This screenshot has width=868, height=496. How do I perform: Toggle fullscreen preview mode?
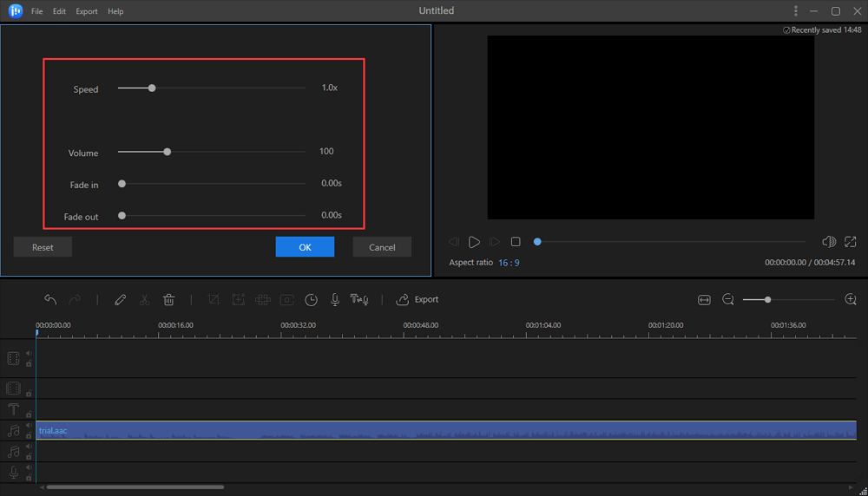click(851, 242)
